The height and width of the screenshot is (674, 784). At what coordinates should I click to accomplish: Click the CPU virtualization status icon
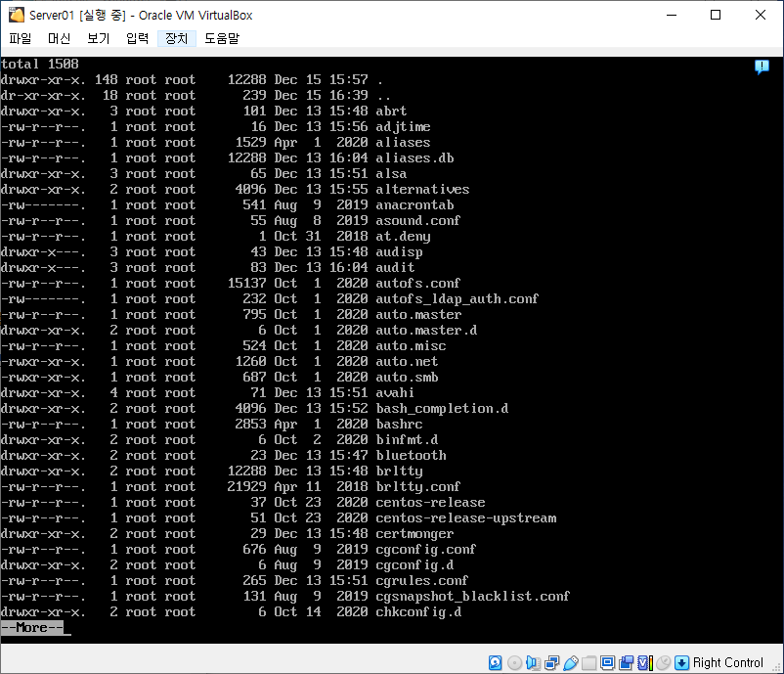coord(644,663)
